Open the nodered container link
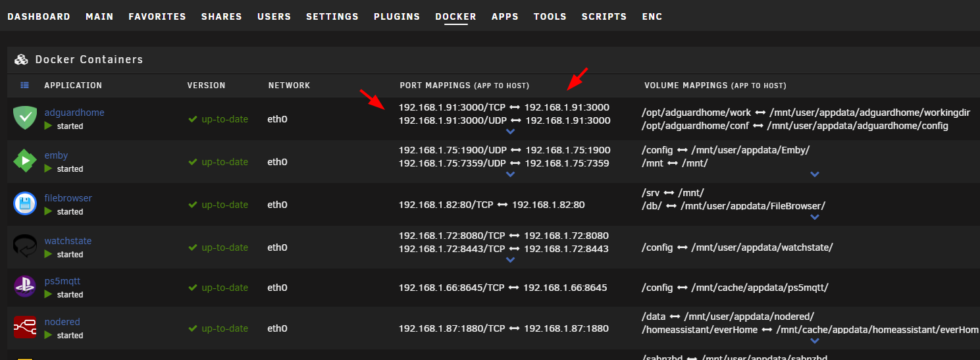Image resolution: width=980 pixels, height=360 pixels. [62, 322]
